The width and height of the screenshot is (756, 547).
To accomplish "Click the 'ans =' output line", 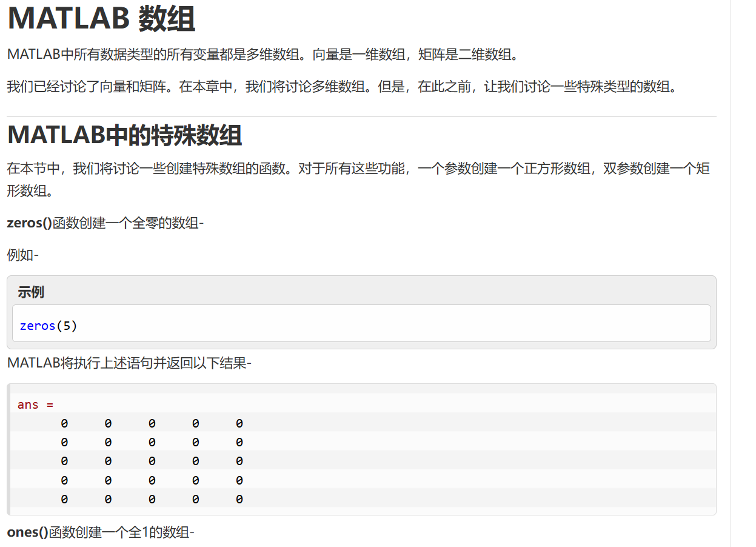I will (x=36, y=404).
